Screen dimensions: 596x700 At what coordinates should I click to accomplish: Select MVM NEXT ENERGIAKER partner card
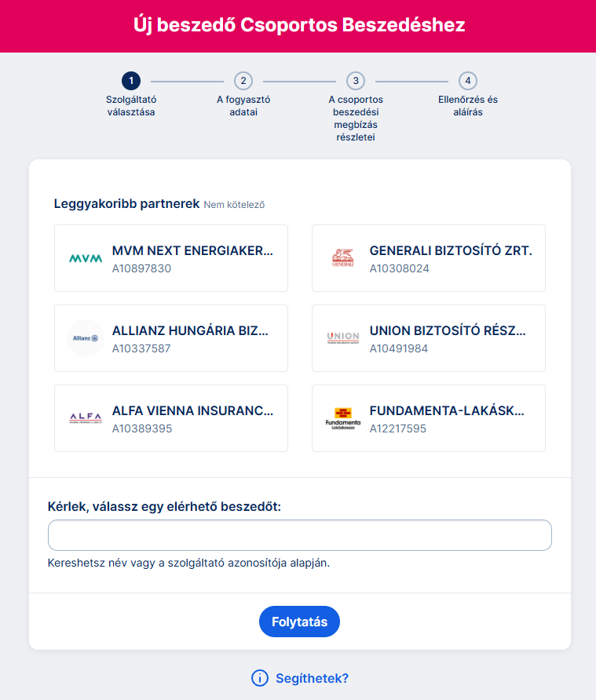[x=193, y=259]
